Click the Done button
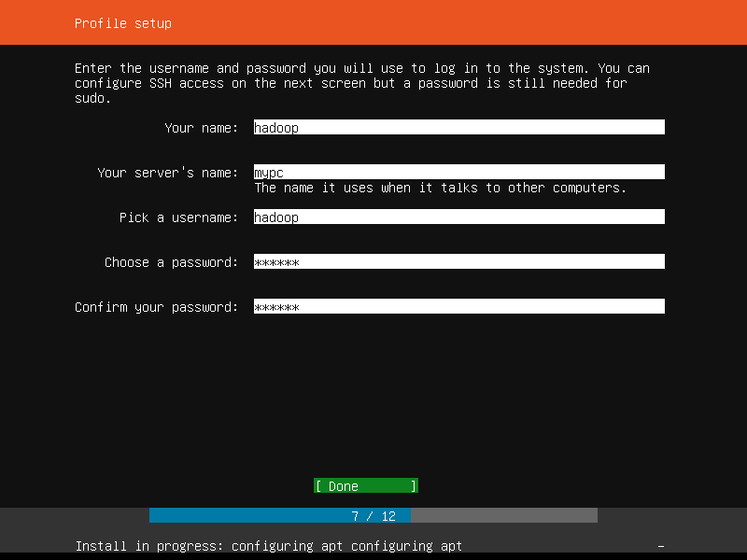 coord(366,485)
